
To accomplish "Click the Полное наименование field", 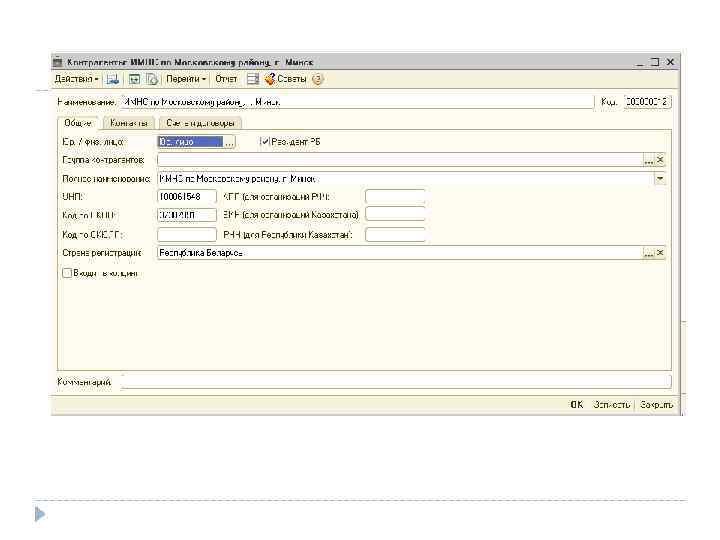I will (x=405, y=179).
